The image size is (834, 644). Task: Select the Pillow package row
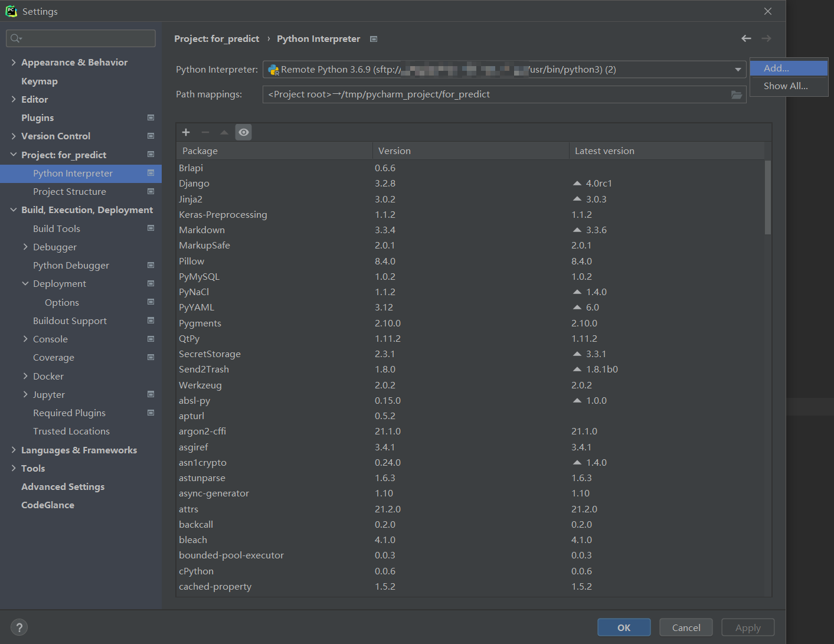click(470, 261)
